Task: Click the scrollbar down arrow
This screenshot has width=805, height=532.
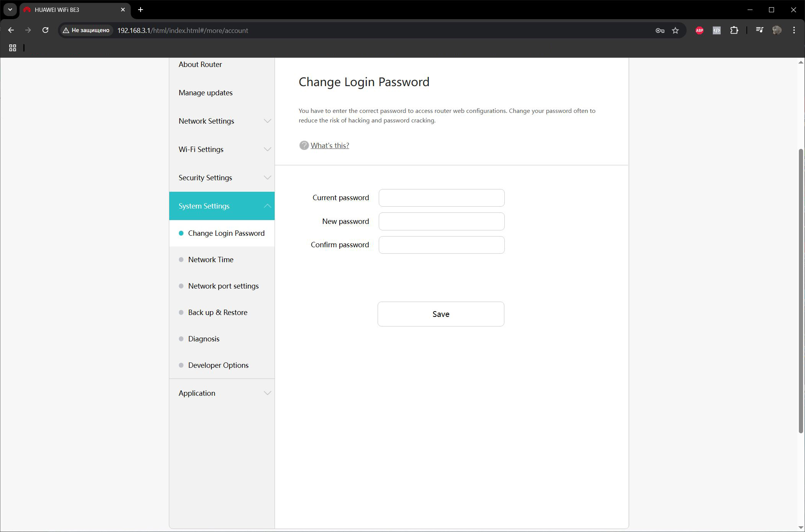Action: pos(800,528)
